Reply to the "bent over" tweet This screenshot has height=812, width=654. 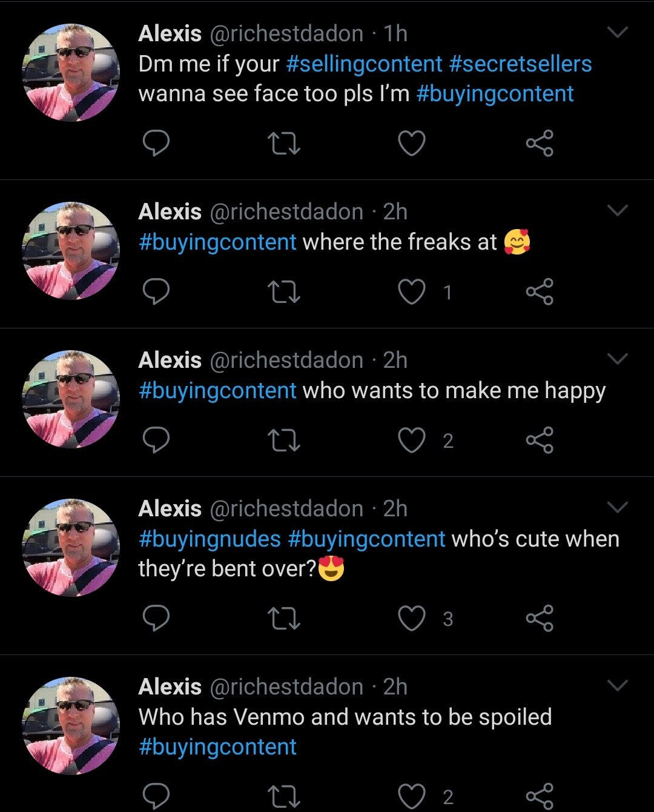click(x=156, y=618)
